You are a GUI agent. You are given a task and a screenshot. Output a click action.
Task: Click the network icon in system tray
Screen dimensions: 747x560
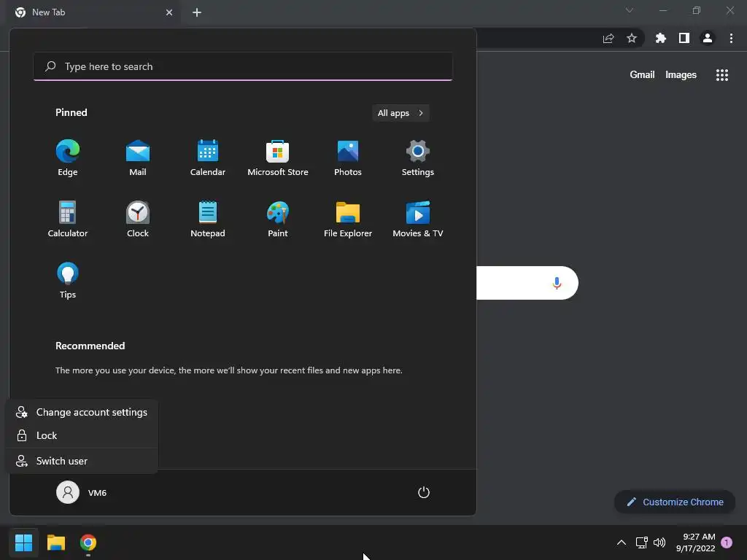[x=641, y=542]
